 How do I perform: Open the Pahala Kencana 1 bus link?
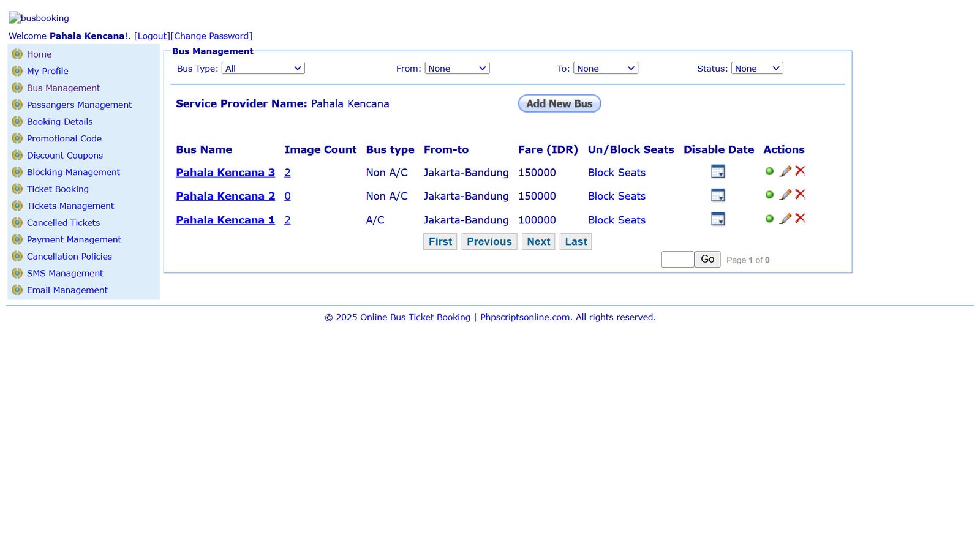point(225,220)
